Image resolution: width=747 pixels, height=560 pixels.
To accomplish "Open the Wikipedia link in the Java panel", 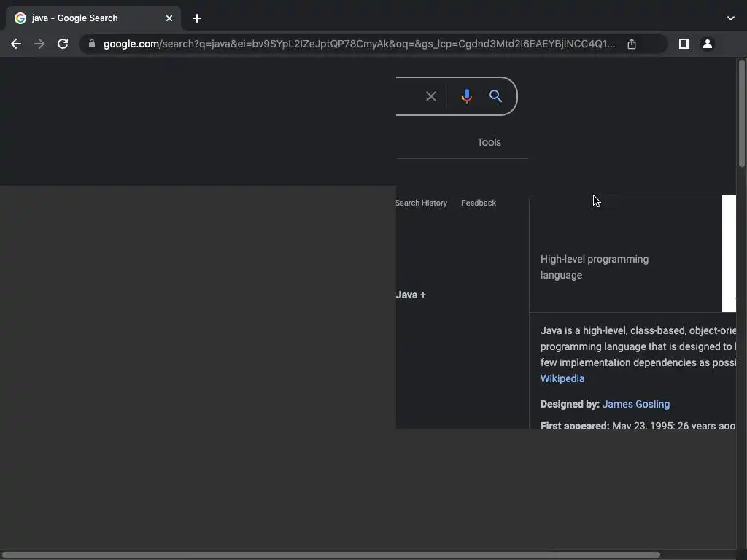I will 562,378.
